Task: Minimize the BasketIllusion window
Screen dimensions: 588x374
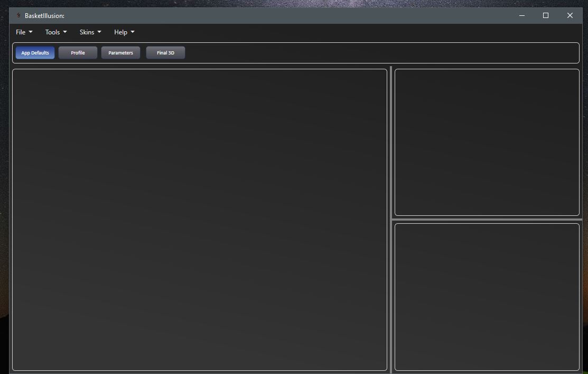Action: click(x=521, y=16)
